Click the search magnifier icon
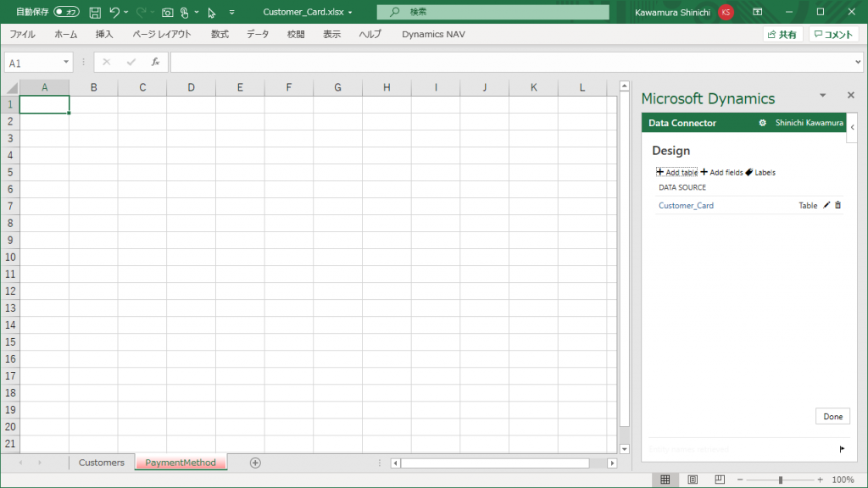Viewport: 868px width, 488px height. (x=395, y=12)
